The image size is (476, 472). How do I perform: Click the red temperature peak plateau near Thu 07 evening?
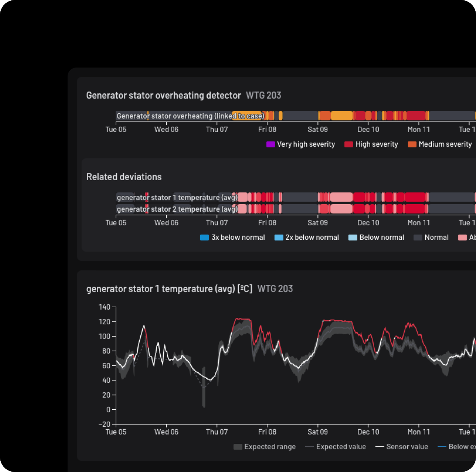click(x=243, y=320)
